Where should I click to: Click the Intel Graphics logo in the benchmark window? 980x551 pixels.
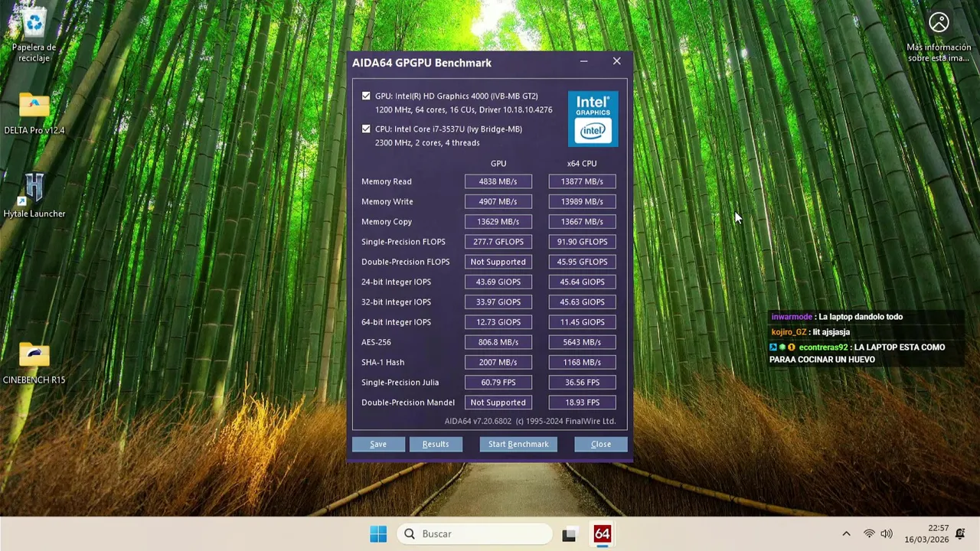tap(593, 119)
